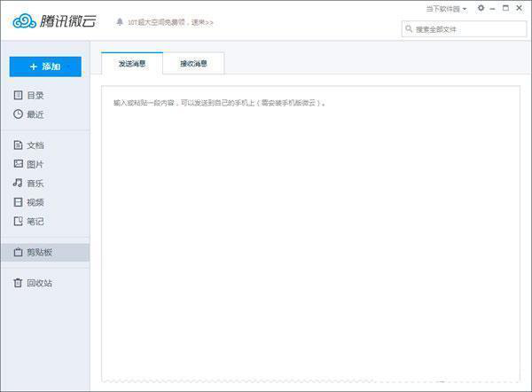The height and width of the screenshot is (392, 532).
Task: Open the 10T超大空间免费领 promotion link
Action: click(170, 22)
